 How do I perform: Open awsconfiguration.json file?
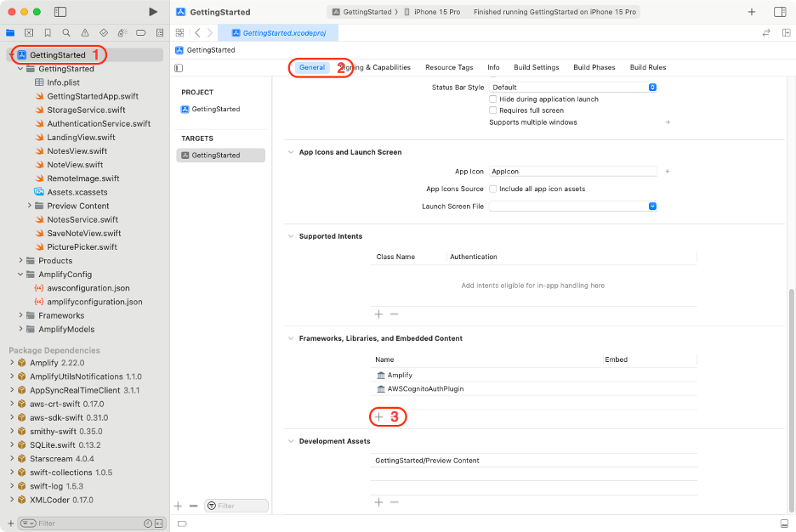pos(88,288)
